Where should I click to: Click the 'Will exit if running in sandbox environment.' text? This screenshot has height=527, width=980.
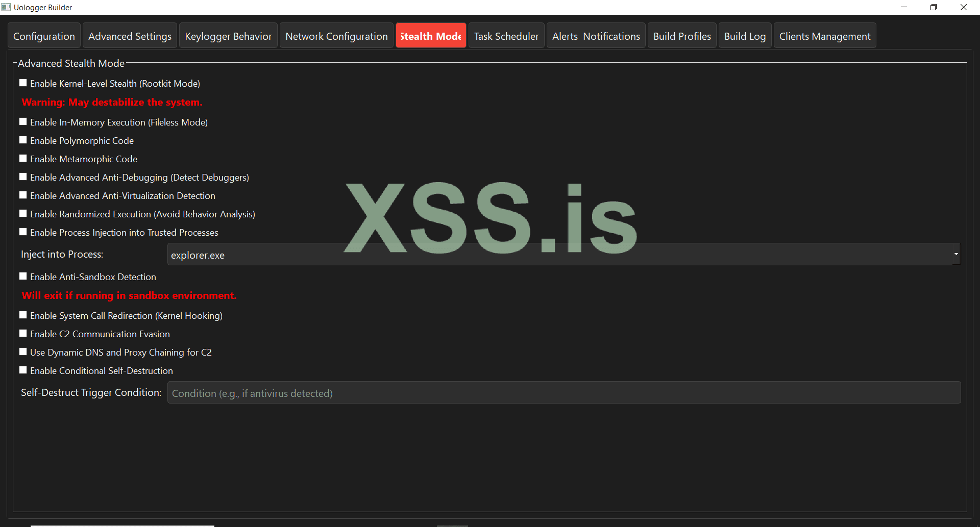click(129, 295)
